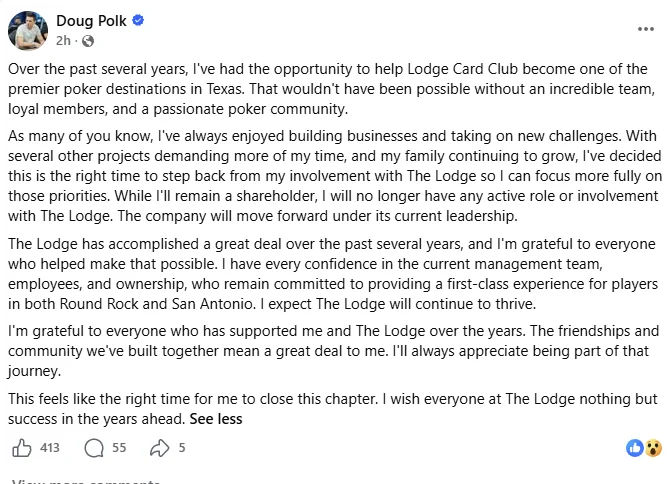669x484 pixels.
Task: Open the 55 comments count
Action: [x=119, y=447]
